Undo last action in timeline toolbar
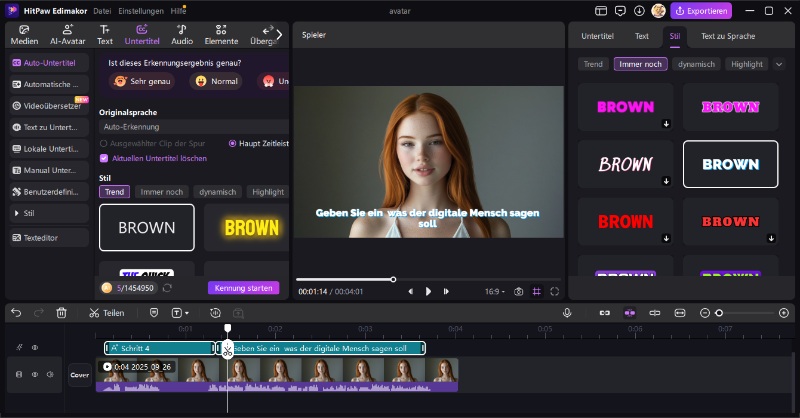Screen dimensions: 800x418 coord(16,313)
